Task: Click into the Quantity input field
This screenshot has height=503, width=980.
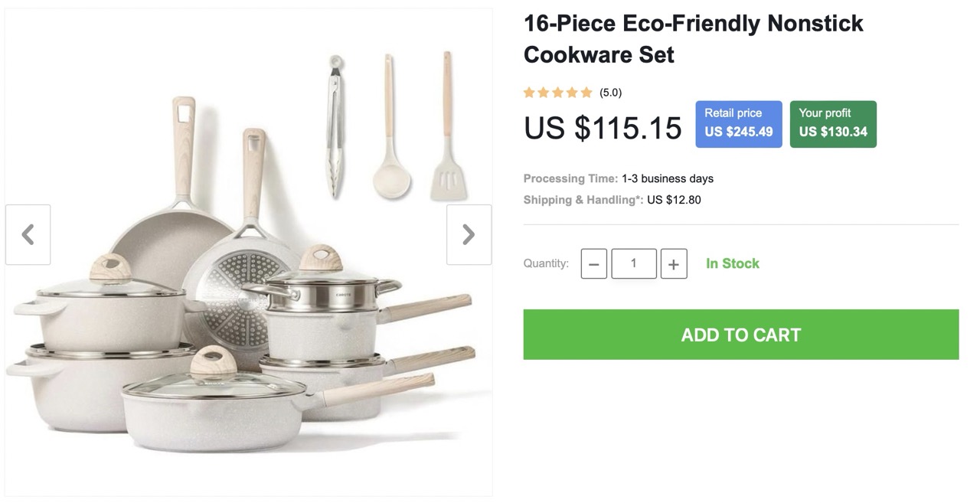Action: 633,263
